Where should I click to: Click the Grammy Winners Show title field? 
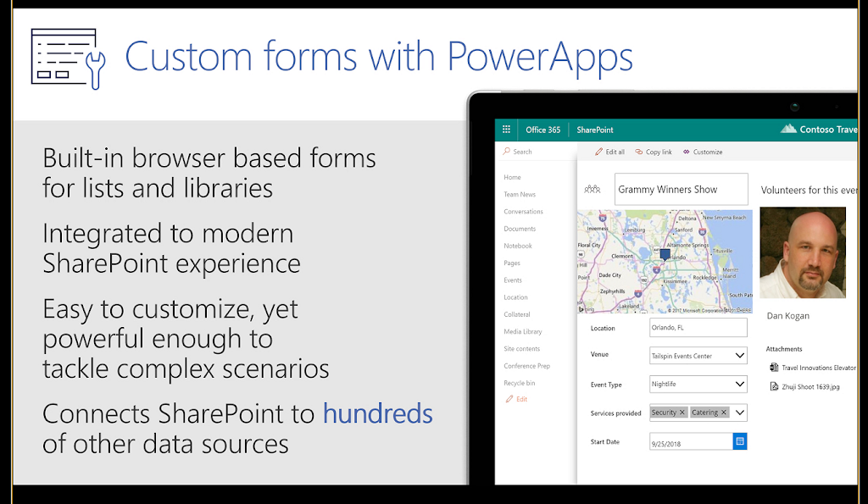pyautogui.click(x=681, y=189)
